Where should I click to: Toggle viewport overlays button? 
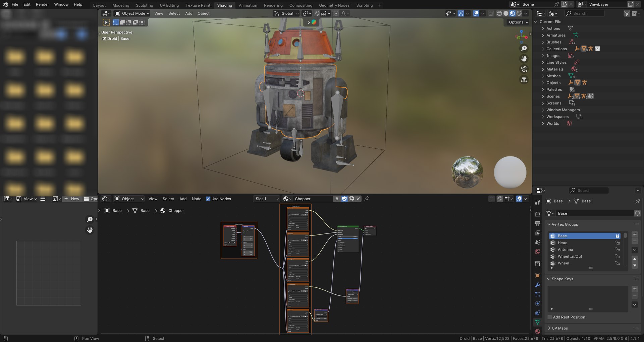tap(476, 13)
